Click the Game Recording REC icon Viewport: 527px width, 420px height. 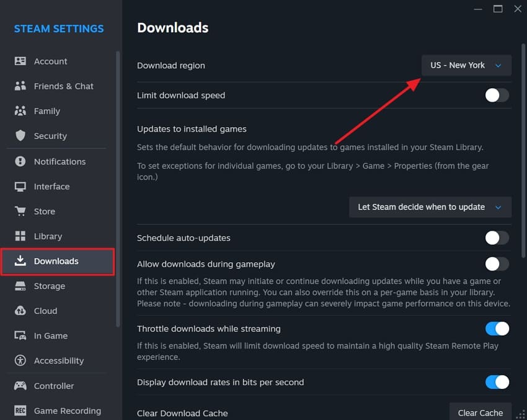(21, 411)
